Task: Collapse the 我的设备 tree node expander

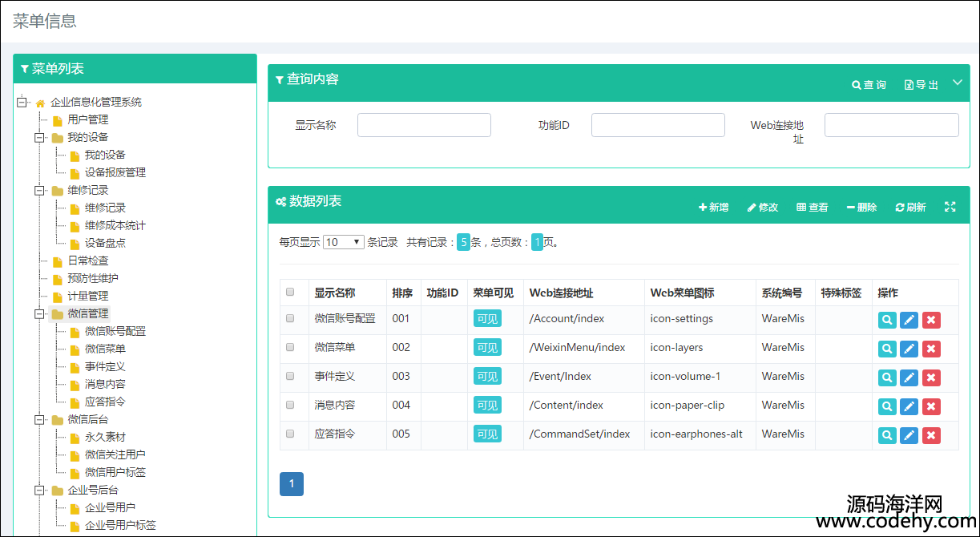Action: [x=38, y=138]
